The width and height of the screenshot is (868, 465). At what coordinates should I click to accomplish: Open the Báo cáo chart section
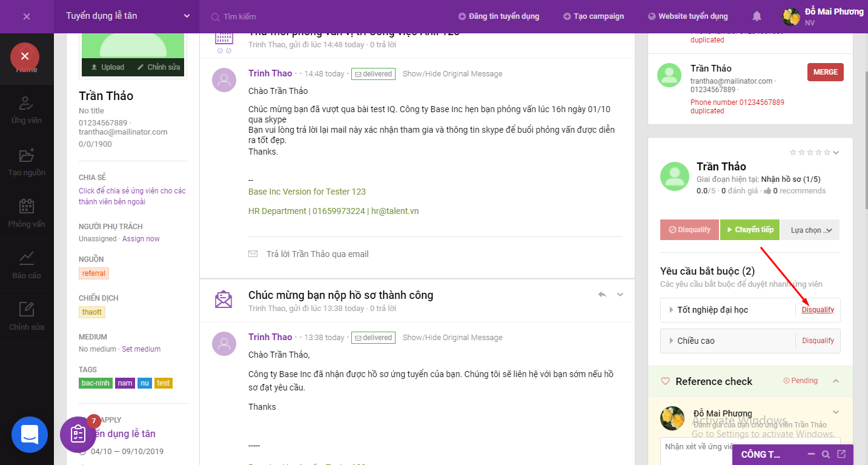tap(27, 265)
